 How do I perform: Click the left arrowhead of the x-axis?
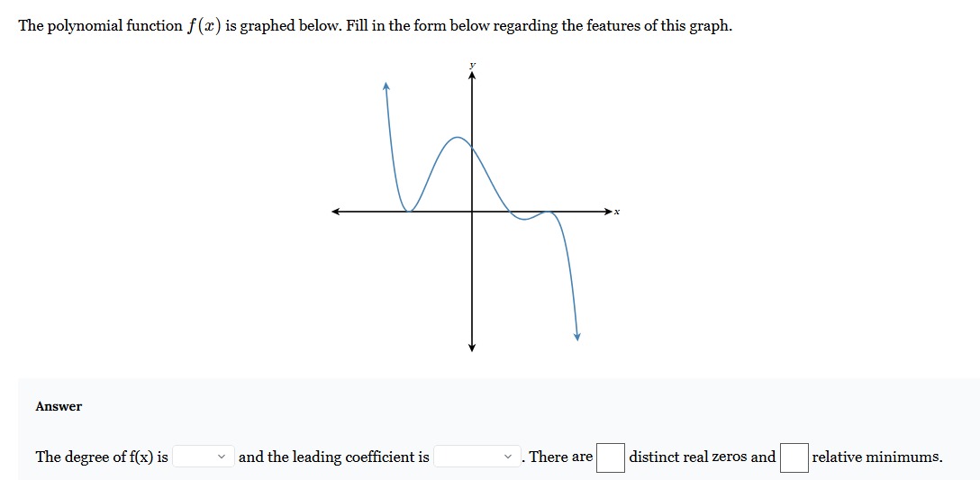(336, 212)
